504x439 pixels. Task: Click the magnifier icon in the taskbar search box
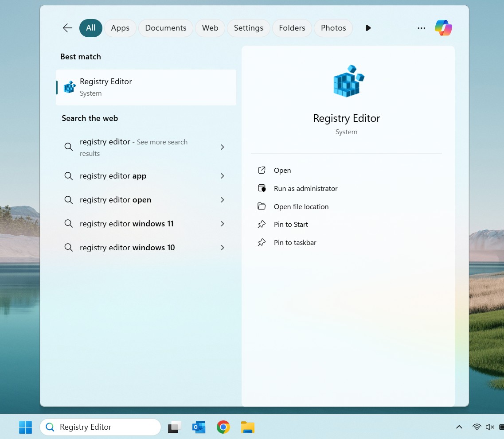click(50, 427)
